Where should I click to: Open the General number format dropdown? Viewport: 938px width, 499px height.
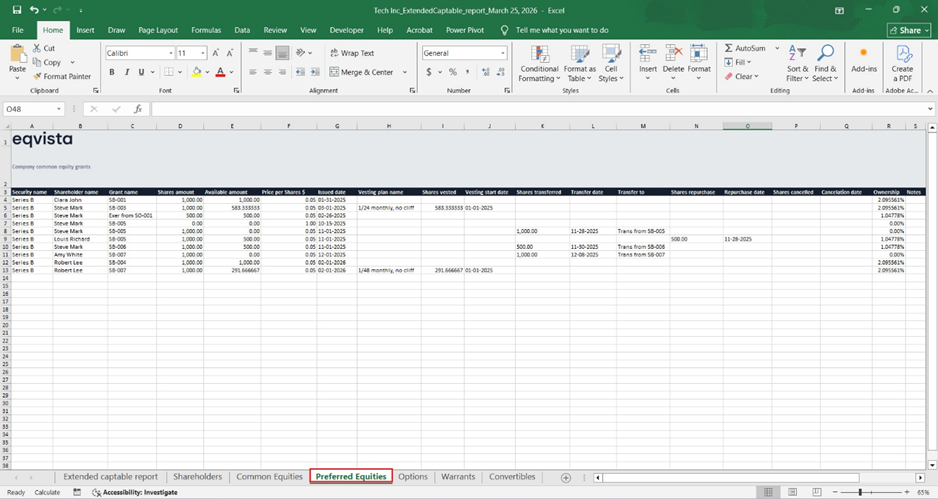(501, 53)
